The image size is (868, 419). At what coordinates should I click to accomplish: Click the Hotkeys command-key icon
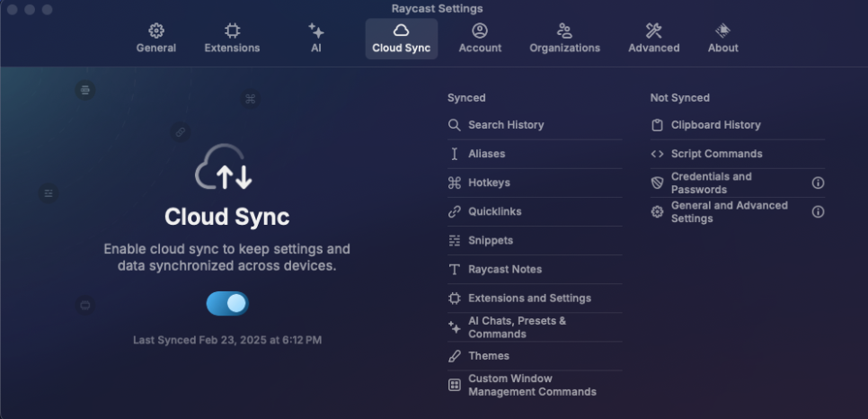[455, 183]
